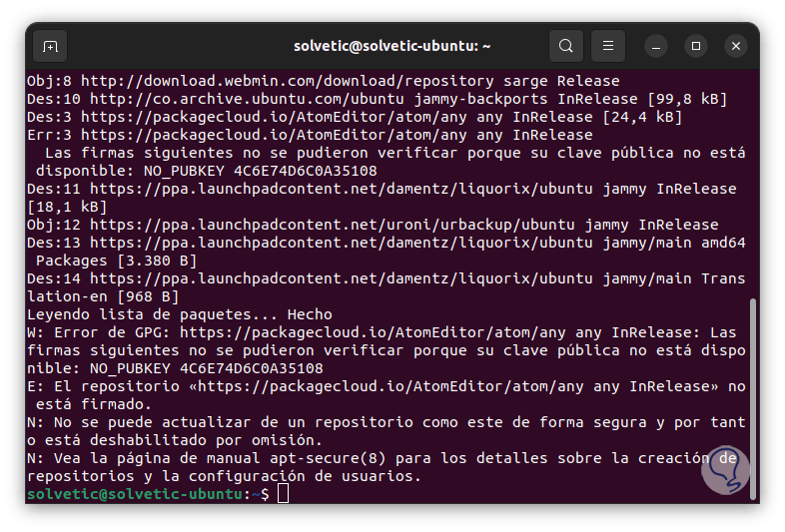Click the terminal vertical scrollbar
The width and height of the screenshot is (785, 532).
[x=752, y=398]
